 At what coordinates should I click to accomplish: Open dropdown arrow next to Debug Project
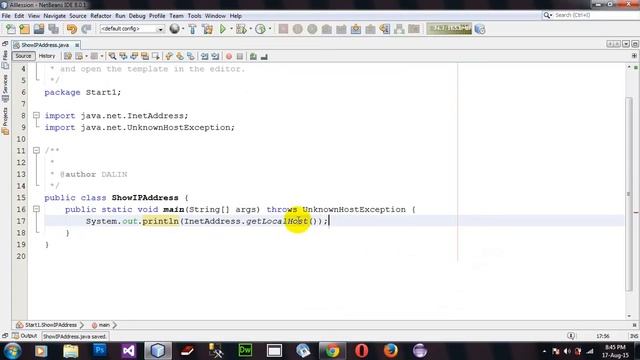[x=250, y=29]
